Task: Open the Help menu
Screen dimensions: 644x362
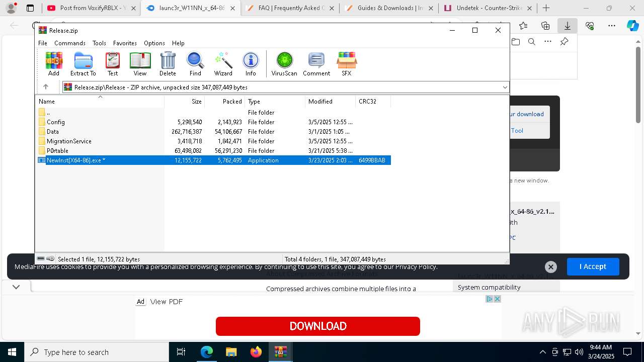Action: pos(178,43)
